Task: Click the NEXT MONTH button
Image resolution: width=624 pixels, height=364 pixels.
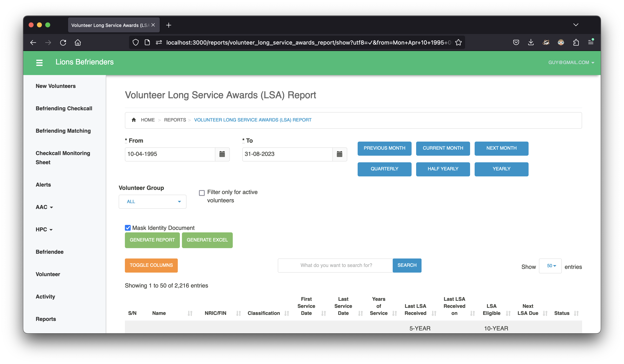Action: (501, 148)
